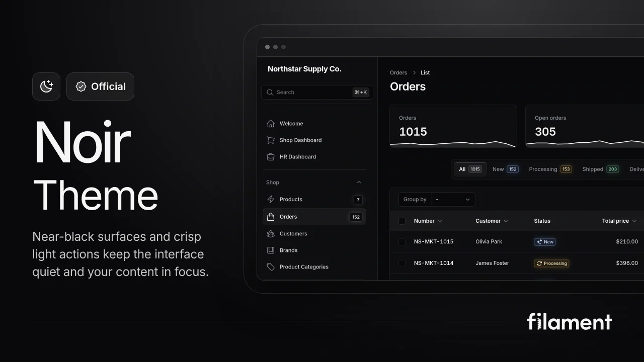644x362 pixels.
Task: Click the Northstar Supply Co. brand title
Action: [x=304, y=69]
